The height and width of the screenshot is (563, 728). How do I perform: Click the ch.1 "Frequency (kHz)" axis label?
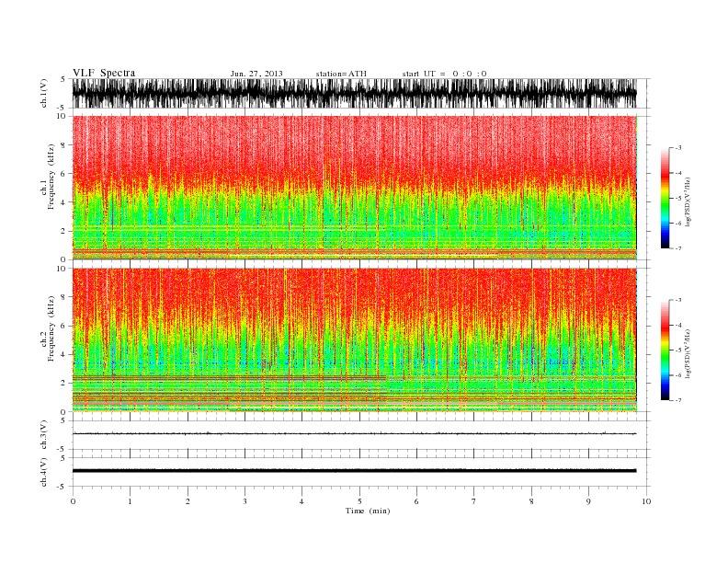[x=51, y=177]
